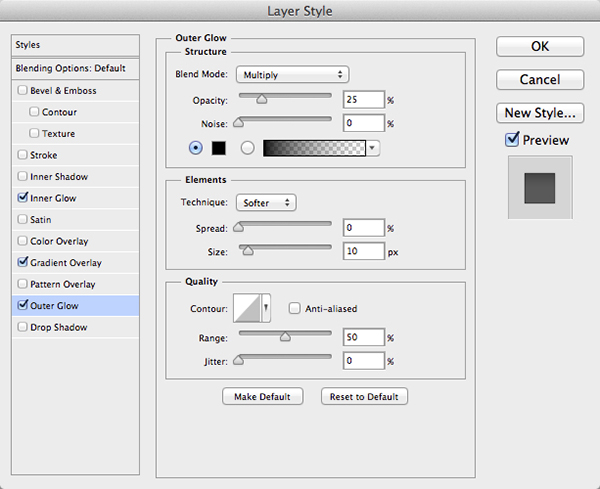
Task: Expand the Contour picker arrow
Action: (x=266, y=309)
